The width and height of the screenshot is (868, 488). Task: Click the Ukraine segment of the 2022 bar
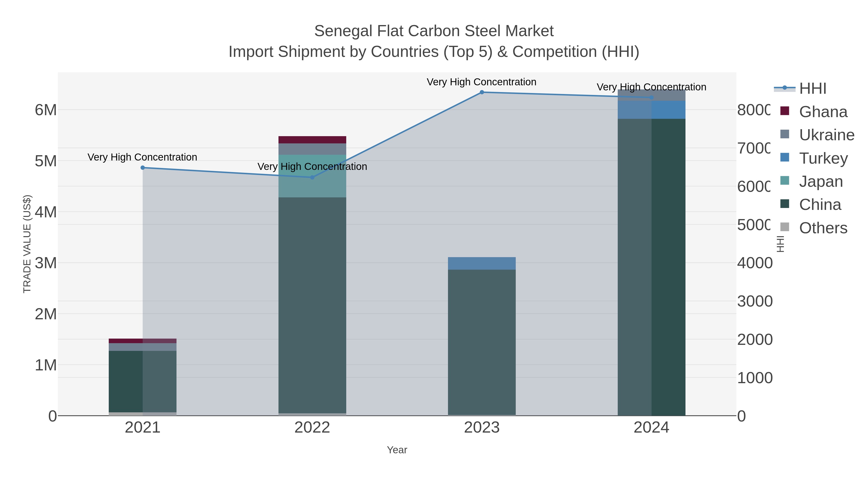(x=312, y=149)
